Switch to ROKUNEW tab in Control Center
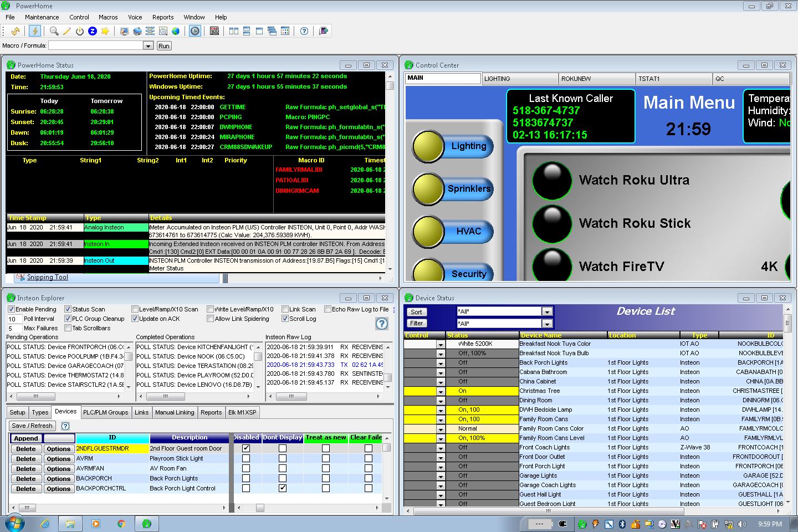Image resolution: width=798 pixels, height=532 pixels. 597,79
